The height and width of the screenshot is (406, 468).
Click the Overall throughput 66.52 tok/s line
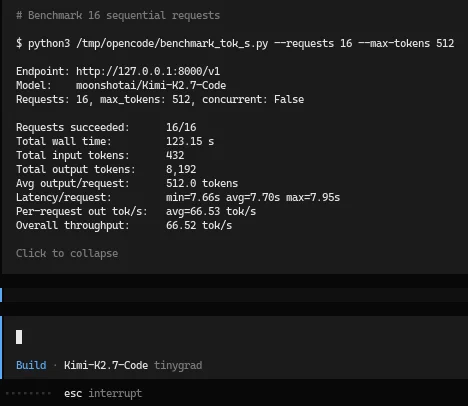pyautogui.click(x=124, y=225)
